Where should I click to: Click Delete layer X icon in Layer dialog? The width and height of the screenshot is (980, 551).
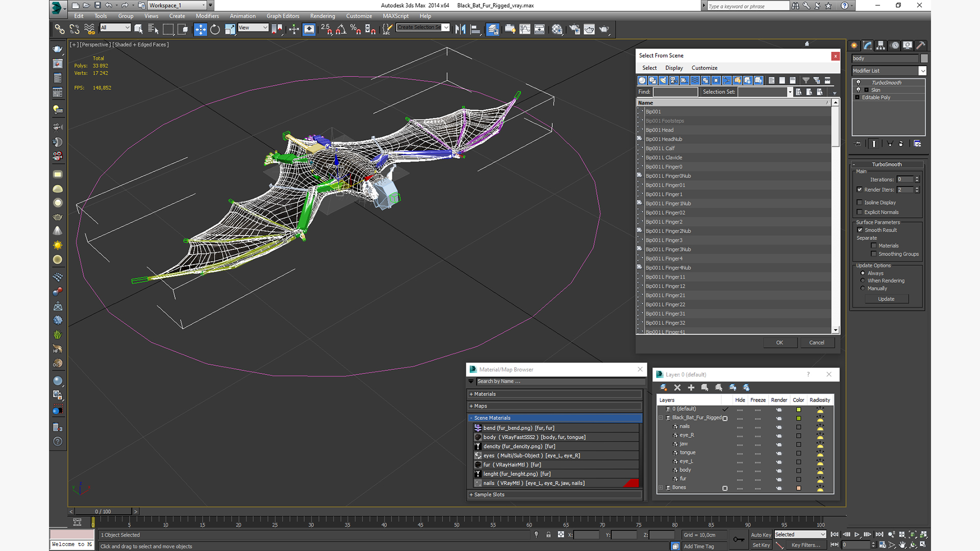[x=677, y=388]
